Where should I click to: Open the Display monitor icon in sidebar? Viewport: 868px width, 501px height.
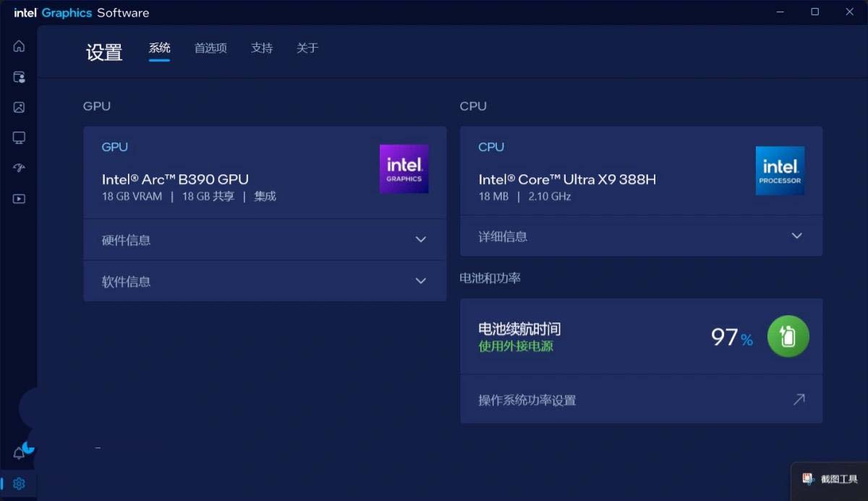(19, 137)
